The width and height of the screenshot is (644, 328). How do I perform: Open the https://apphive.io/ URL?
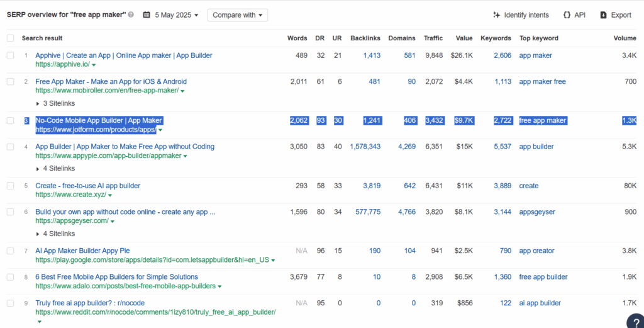point(62,65)
